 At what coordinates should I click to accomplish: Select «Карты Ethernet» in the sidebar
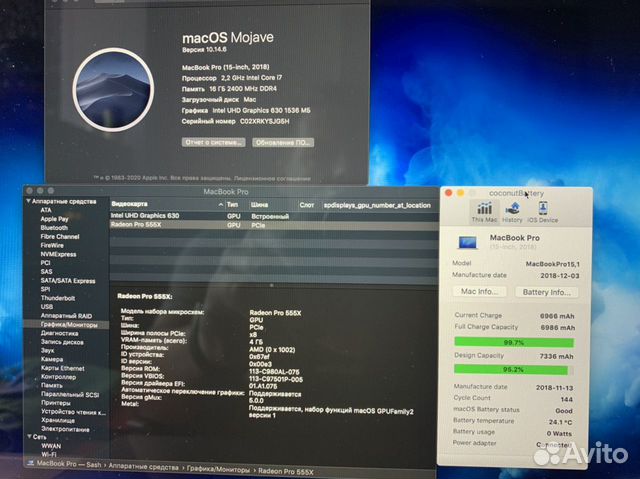tap(62, 368)
